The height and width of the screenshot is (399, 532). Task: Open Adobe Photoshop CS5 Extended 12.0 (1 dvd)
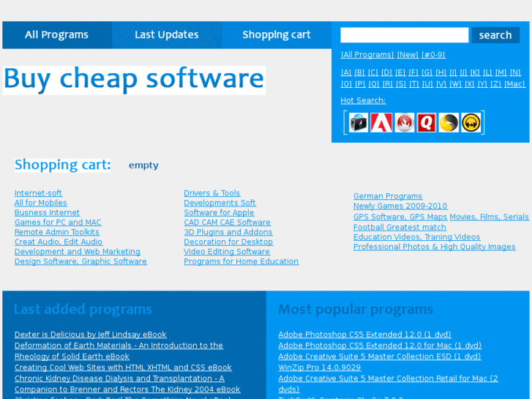(364, 335)
